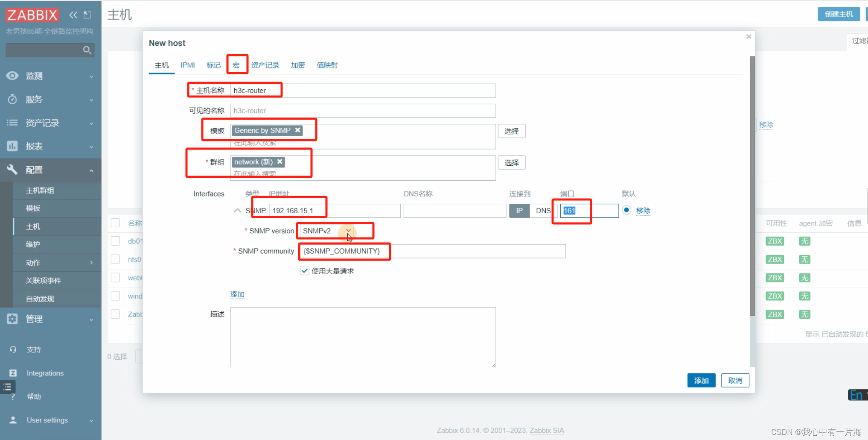The width and height of the screenshot is (868, 440).
Task: Click 无 encryption badge in the Zabb row
Action: pos(804,314)
